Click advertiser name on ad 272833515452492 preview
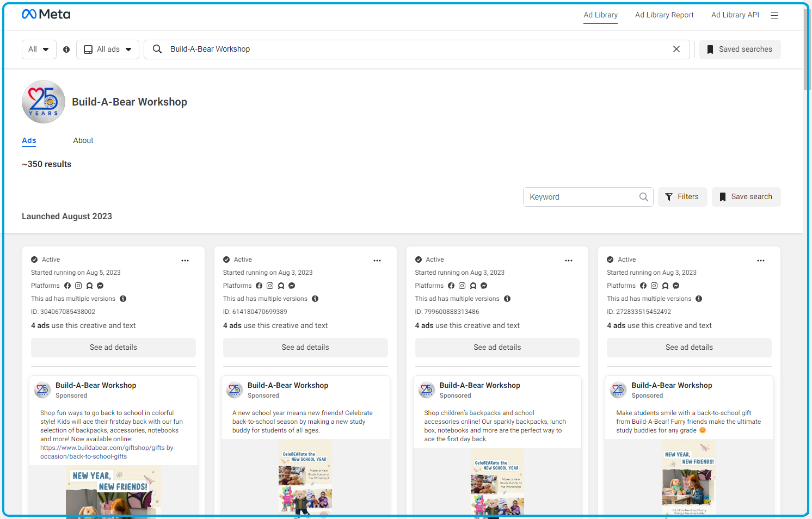The width and height of the screenshot is (812, 519). click(x=672, y=385)
